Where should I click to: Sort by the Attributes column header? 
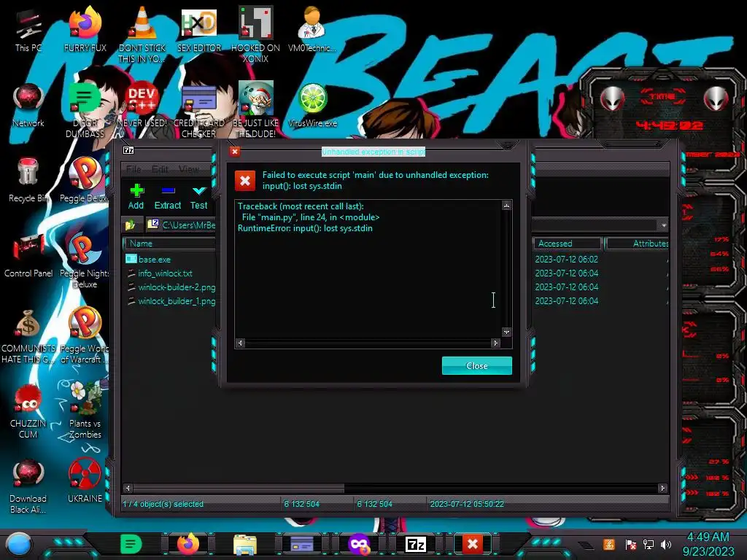tap(638, 244)
